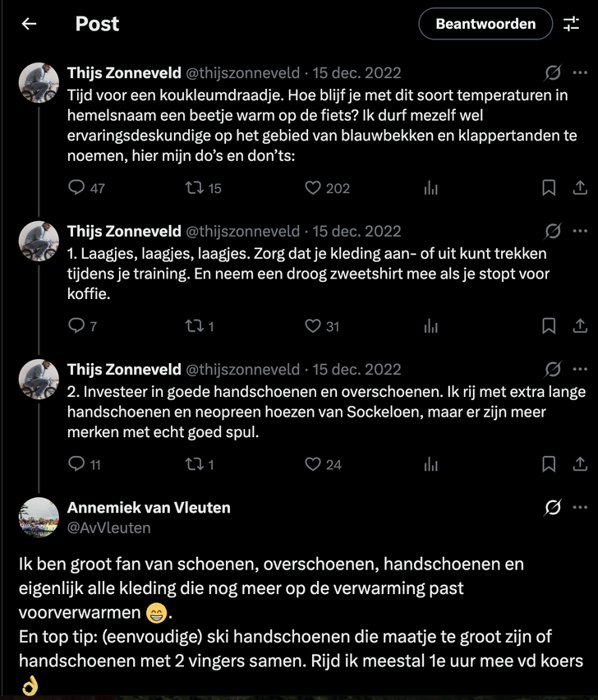Go back using the arrow at top left
This screenshot has height=700, width=598.
tap(29, 24)
